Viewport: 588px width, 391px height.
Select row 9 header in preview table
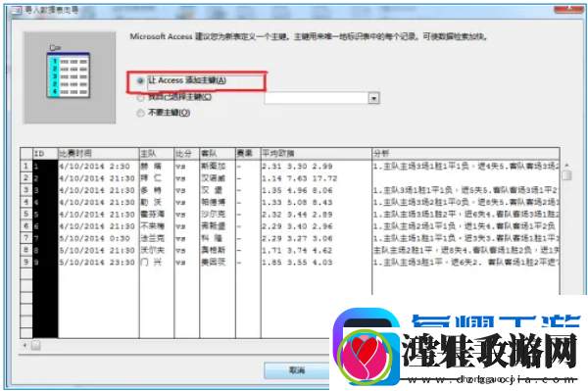coord(25,262)
